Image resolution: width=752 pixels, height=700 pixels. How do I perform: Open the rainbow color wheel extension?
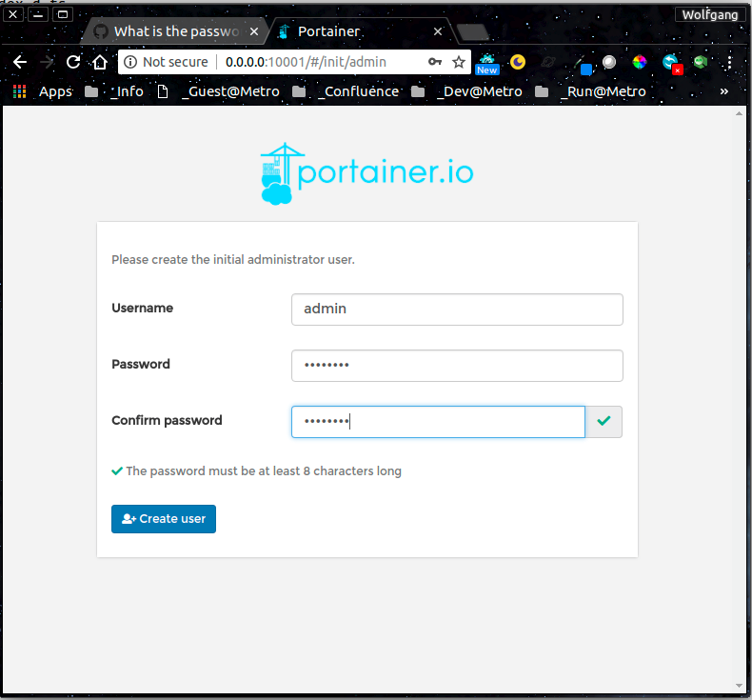point(640,62)
